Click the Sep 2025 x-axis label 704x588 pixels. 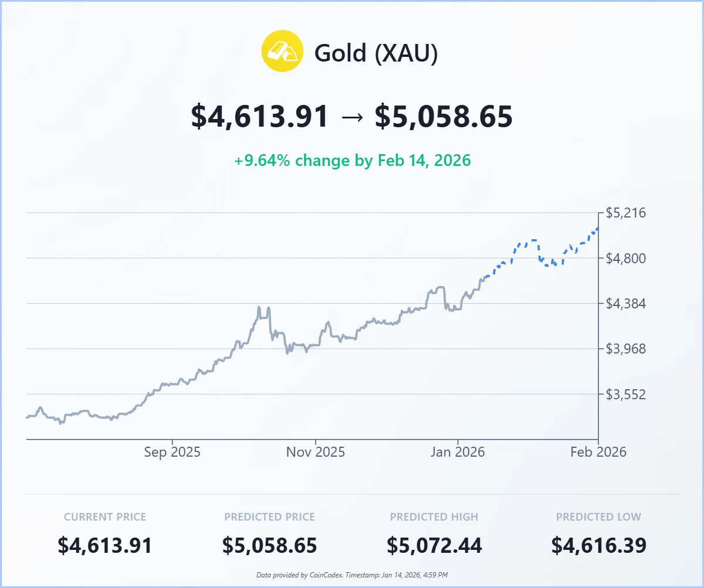coord(172,453)
